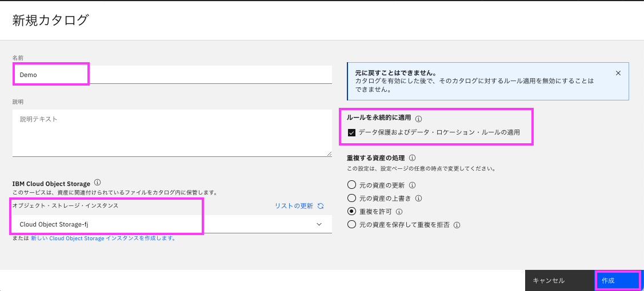Click into the 説明テキスト description textarea
Viewport: 644px width, 291px height.
coord(172,133)
